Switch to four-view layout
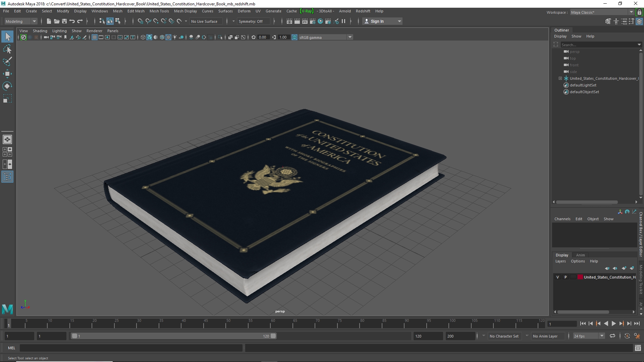The height and width of the screenshot is (362, 644). [7, 152]
